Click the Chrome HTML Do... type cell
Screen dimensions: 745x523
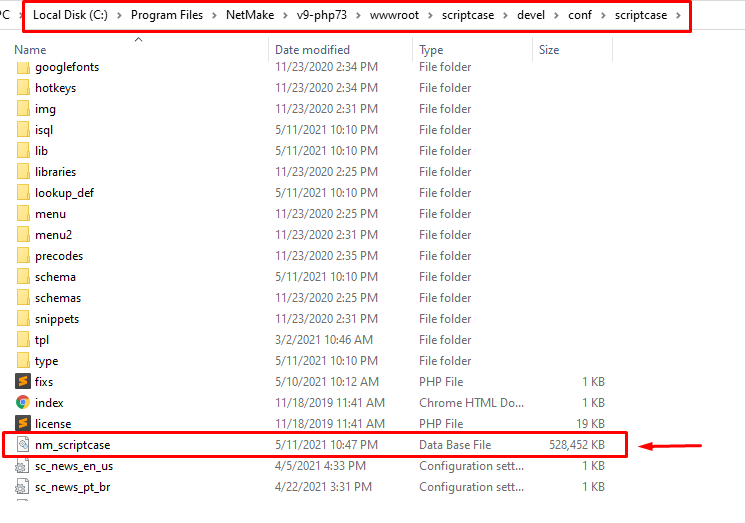coord(471,403)
